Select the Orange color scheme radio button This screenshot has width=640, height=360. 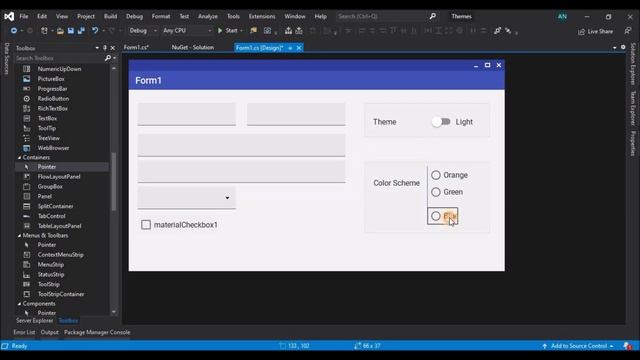(436, 175)
